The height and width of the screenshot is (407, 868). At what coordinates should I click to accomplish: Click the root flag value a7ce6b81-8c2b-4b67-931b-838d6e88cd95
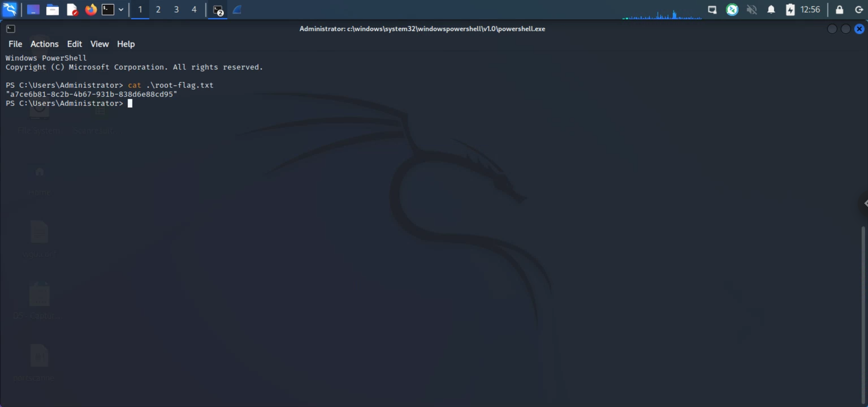click(91, 94)
